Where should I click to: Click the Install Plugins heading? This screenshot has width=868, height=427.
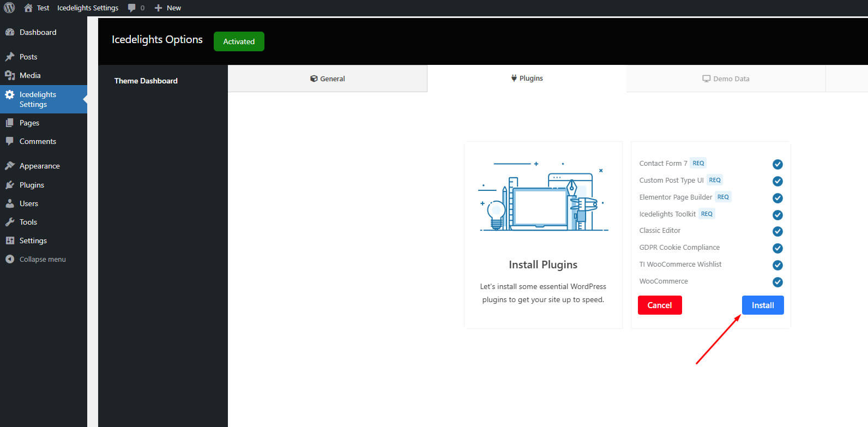[x=543, y=264]
